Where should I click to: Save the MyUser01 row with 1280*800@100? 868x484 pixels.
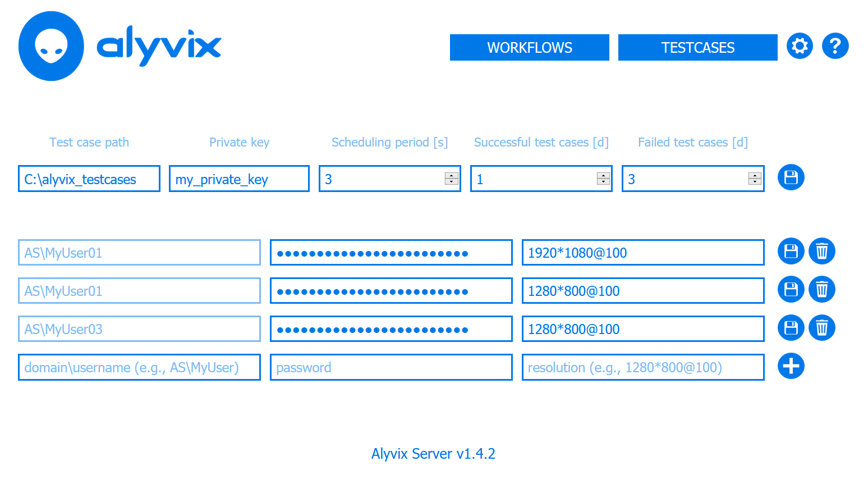click(x=791, y=289)
